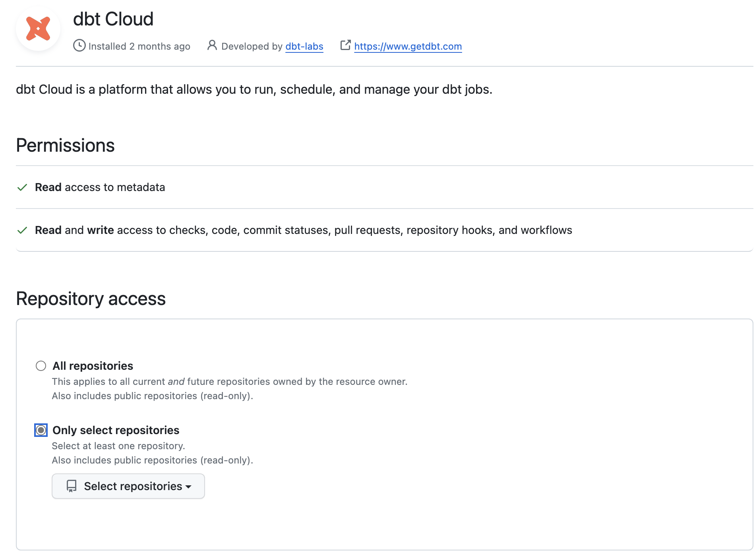Viewport: 755px width, 560px height.
Task: Click the checkmark beside Read and write access
Action: [22, 230]
